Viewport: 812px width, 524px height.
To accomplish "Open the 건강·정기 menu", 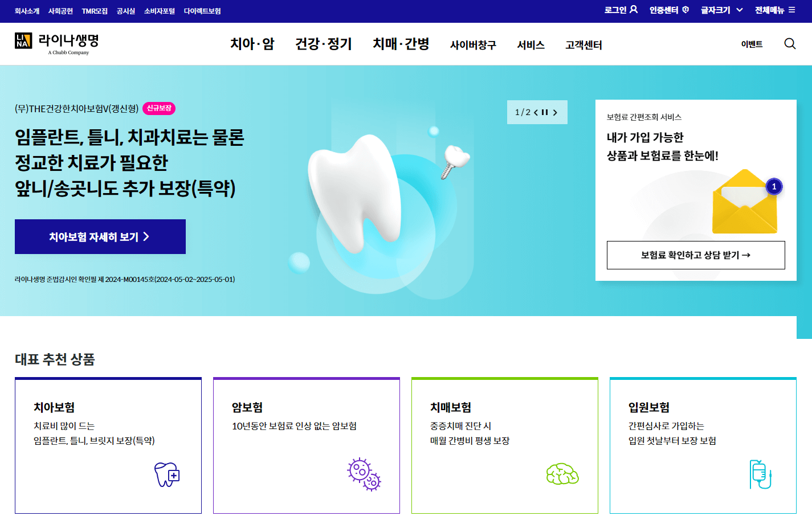I will pos(324,44).
